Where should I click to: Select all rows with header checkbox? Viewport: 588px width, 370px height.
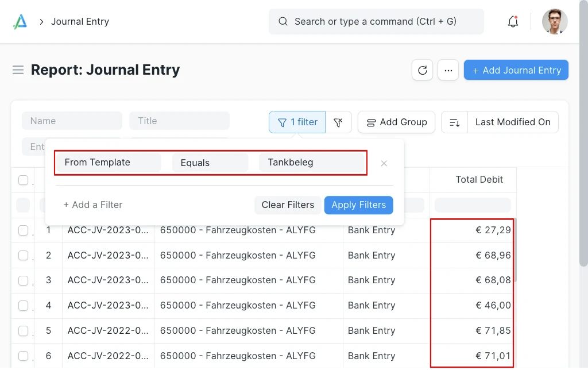point(24,180)
